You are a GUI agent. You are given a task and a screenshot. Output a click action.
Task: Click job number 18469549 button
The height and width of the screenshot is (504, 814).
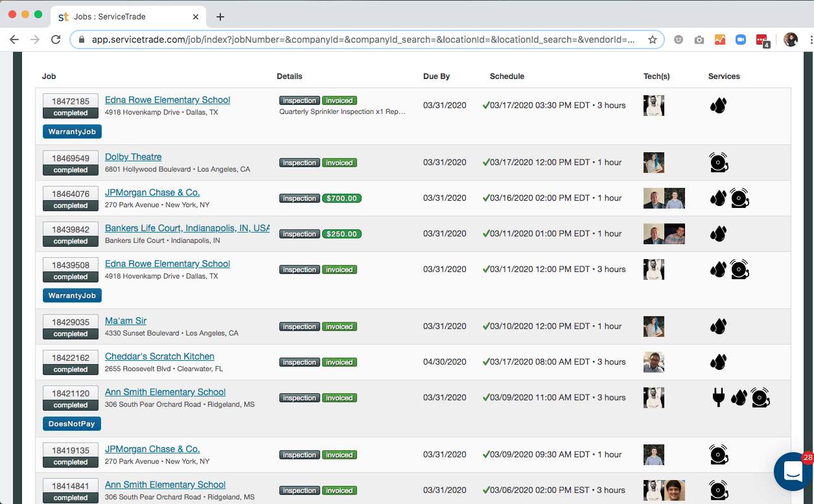pos(71,158)
